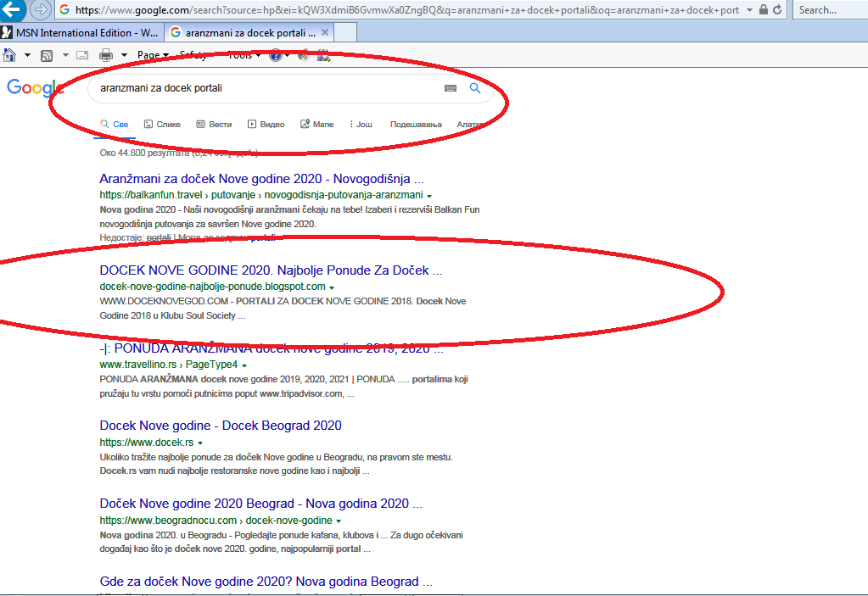Switch to Видео results

pyautogui.click(x=266, y=125)
